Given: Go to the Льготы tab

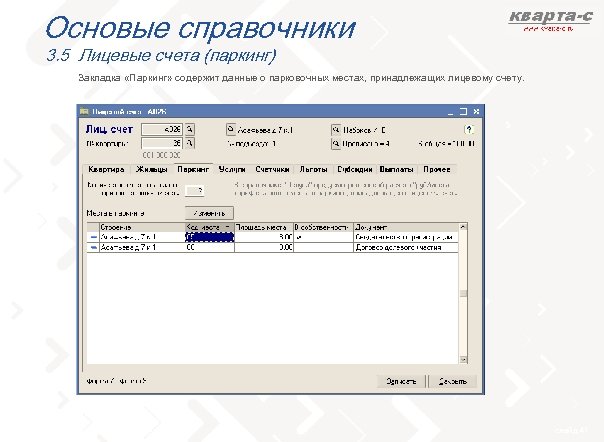Looking at the screenshot, I should coord(313,169).
